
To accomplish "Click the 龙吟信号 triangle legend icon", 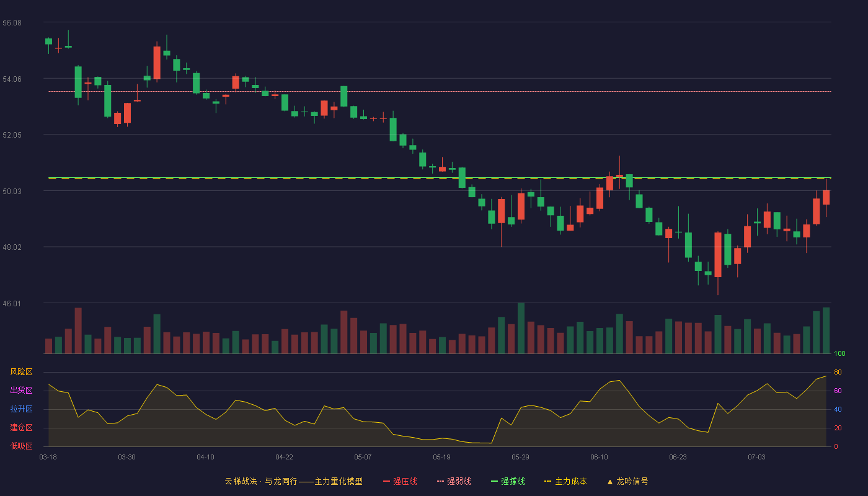I will coord(610,481).
